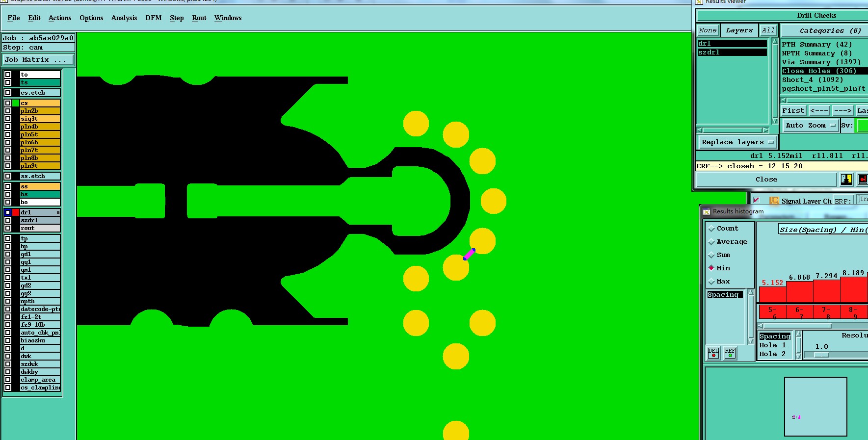Click the Close button in Results viewer
This screenshot has height=440, width=868.
pyautogui.click(x=766, y=180)
